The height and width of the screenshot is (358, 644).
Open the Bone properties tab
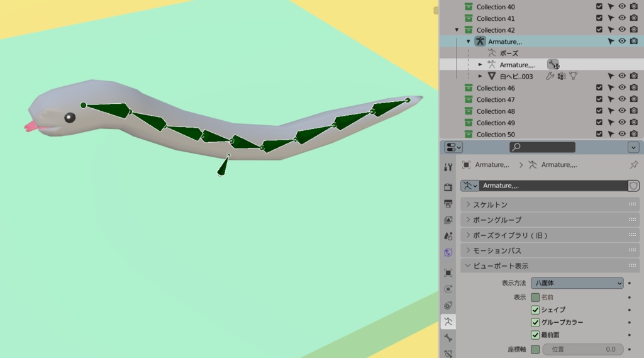pos(448,338)
